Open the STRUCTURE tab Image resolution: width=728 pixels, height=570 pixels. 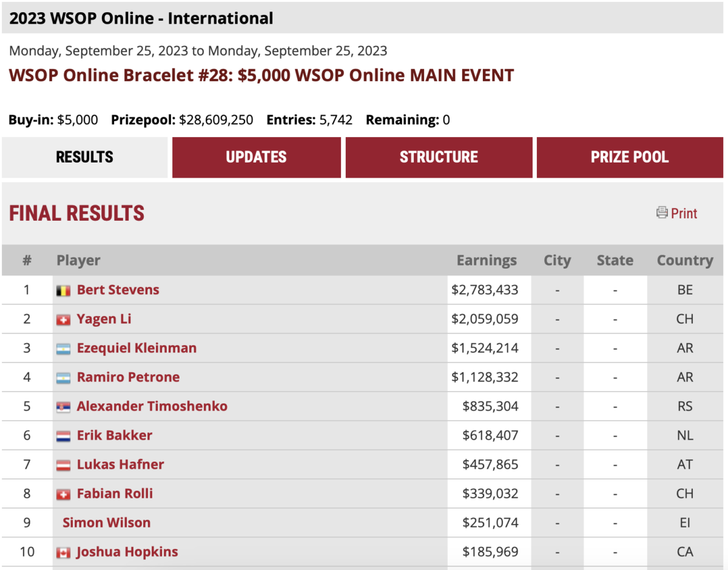pyautogui.click(x=439, y=157)
